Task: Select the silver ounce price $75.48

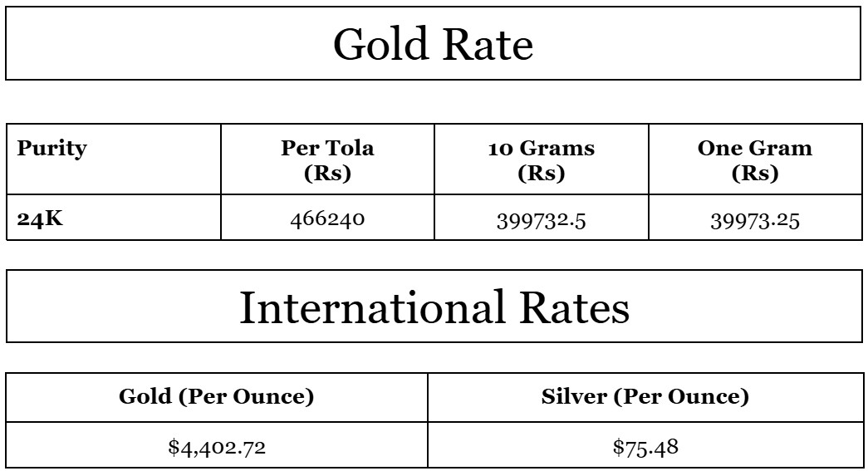Action: click(645, 447)
